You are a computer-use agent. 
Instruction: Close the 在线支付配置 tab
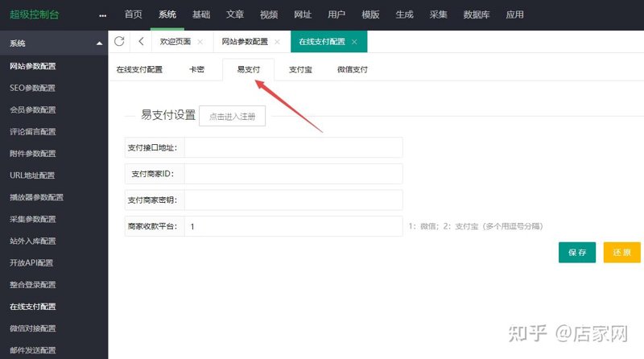pyautogui.click(x=354, y=42)
